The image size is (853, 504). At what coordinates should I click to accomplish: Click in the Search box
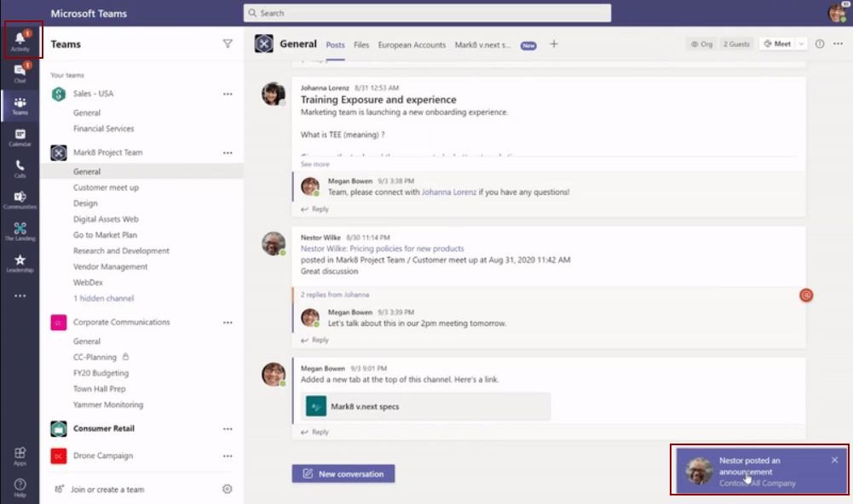tap(426, 13)
